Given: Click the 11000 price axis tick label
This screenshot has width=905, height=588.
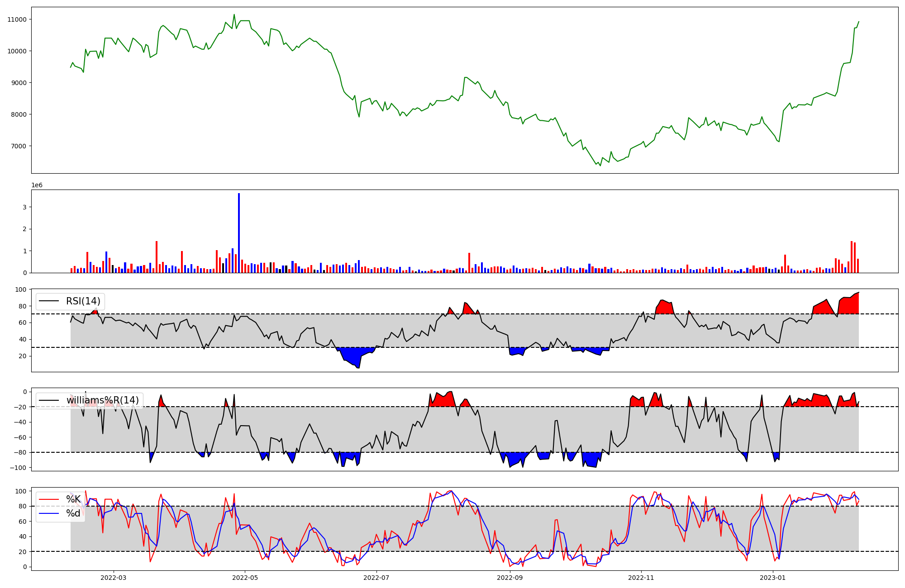Looking at the screenshot, I should tap(17, 19).
